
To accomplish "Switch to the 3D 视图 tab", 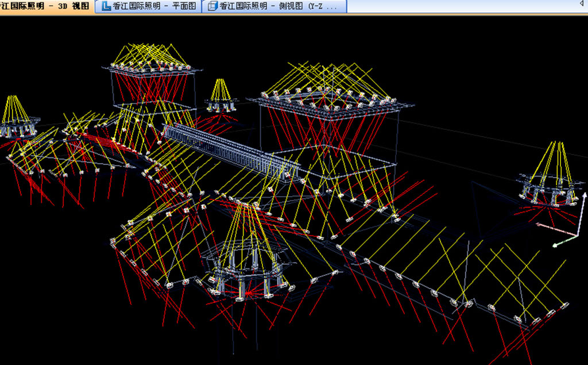I will (46, 6).
